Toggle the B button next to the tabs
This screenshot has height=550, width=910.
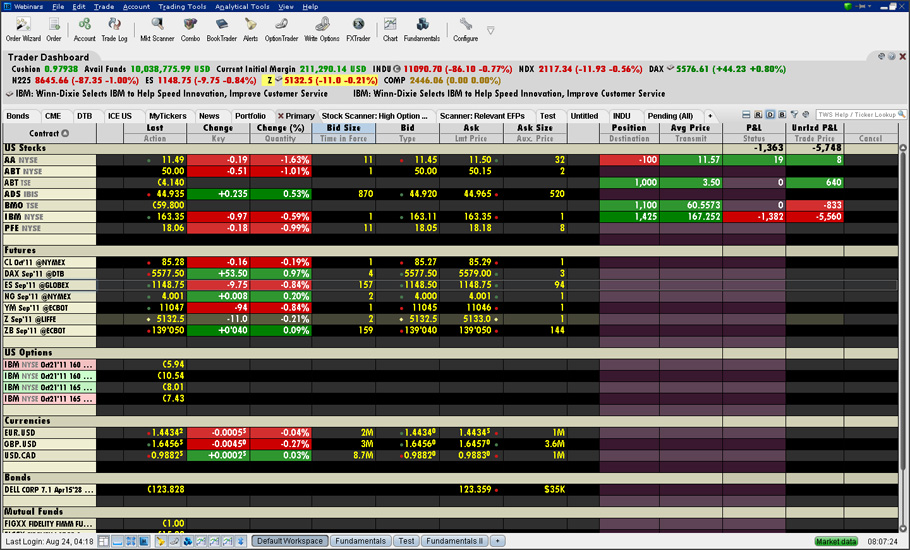click(x=782, y=115)
